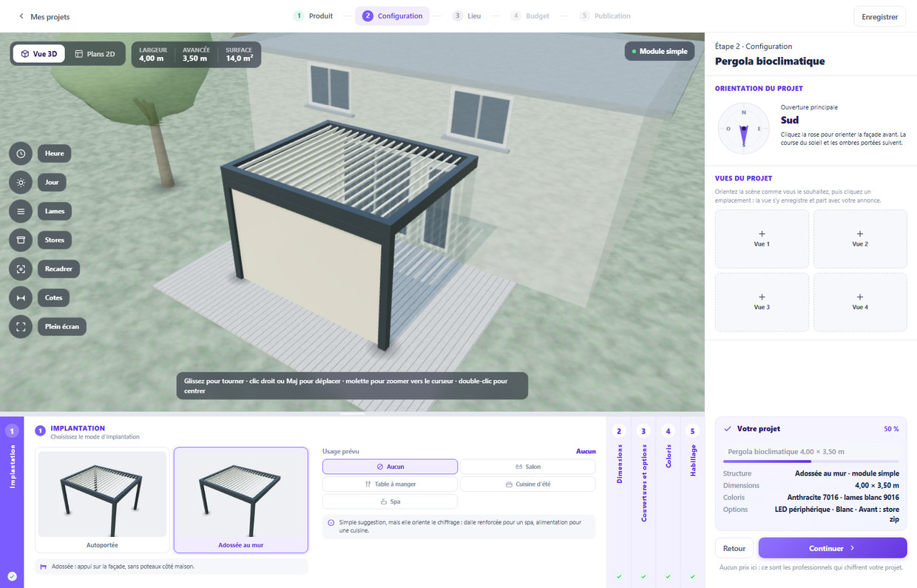Click the LARGEUR 4,00 m readout
Viewport: 917px width, 588px height.
[153, 54]
